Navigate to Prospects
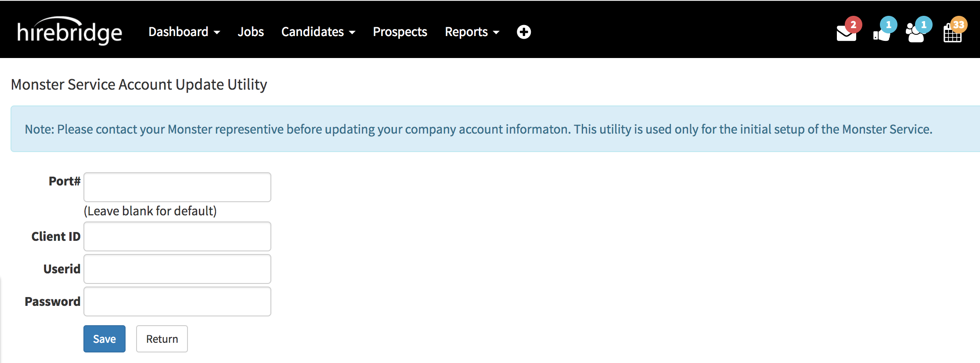This screenshot has height=363, width=980. click(x=400, y=32)
